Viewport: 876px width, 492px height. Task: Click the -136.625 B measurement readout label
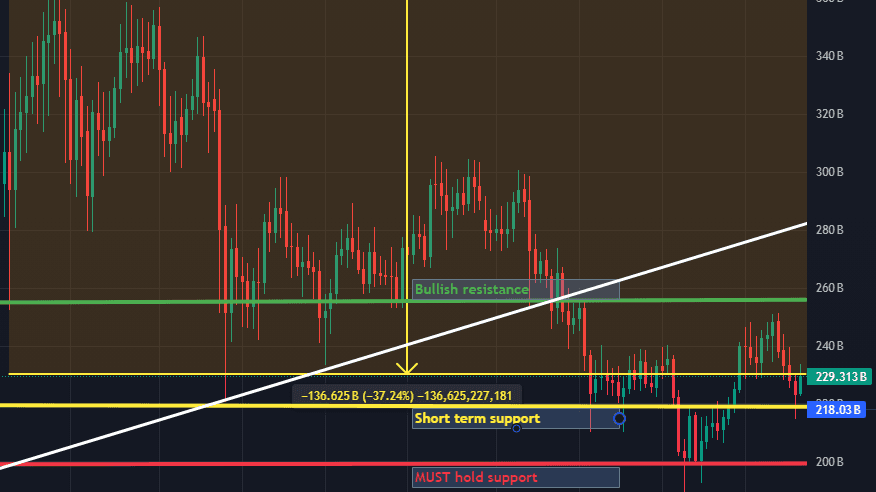coord(406,396)
